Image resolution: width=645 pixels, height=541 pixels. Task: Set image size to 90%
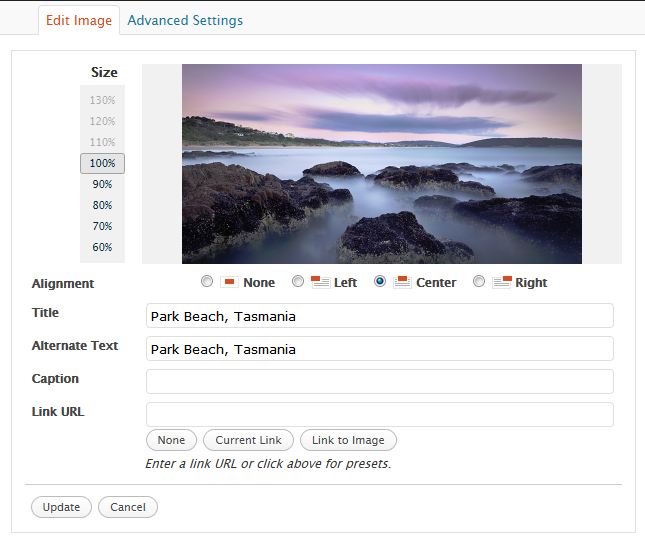point(102,184)
